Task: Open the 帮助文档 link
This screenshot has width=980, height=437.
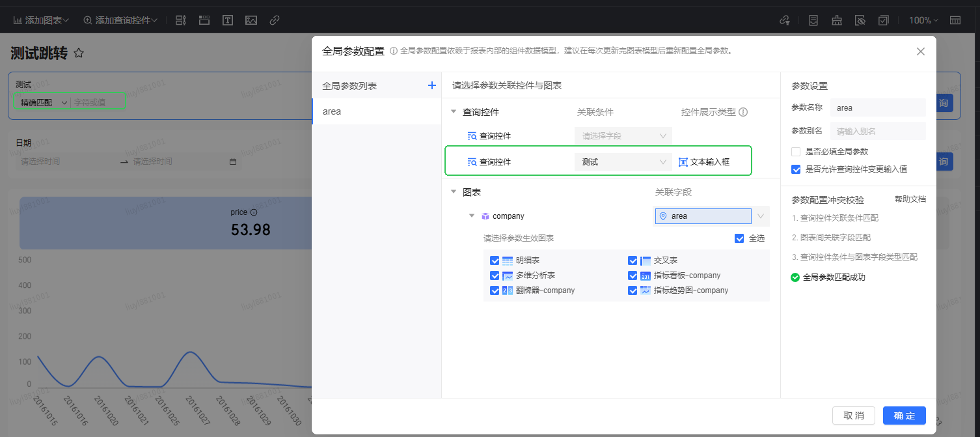Action: pyautogui.click(x=910, y=199)
